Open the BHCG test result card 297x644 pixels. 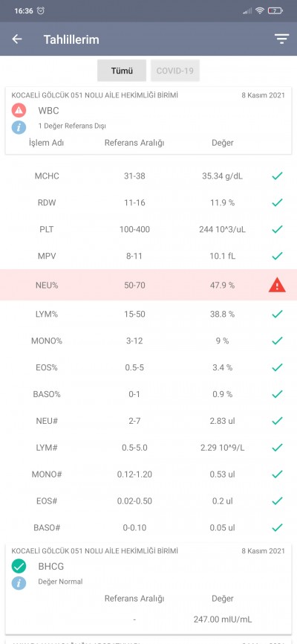[x=148, y=588]
